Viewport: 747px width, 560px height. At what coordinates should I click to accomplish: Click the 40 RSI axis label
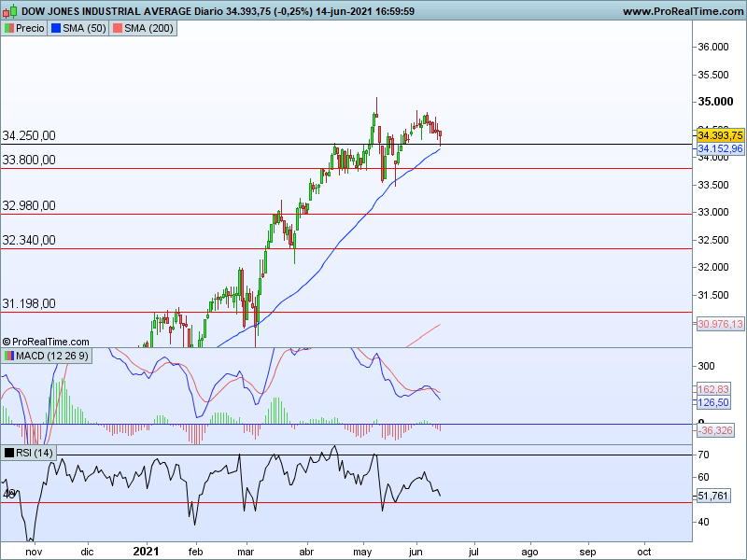point(703,522)
